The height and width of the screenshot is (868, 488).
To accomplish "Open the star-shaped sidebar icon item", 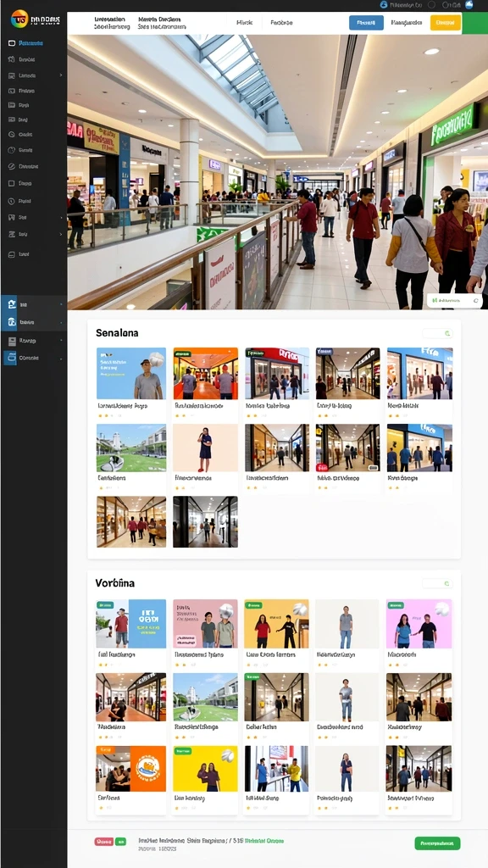I will pyautogui.click(x=12, y=59).
